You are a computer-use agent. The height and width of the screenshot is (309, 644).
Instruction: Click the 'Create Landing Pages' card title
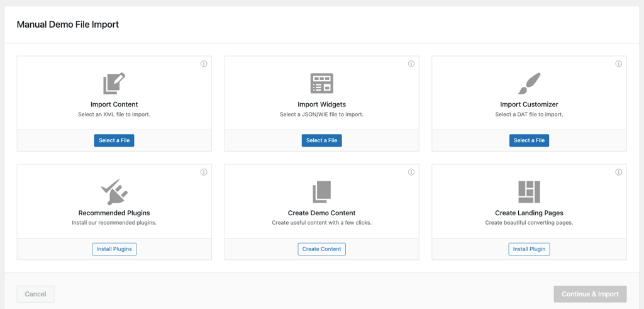point(529,213)
